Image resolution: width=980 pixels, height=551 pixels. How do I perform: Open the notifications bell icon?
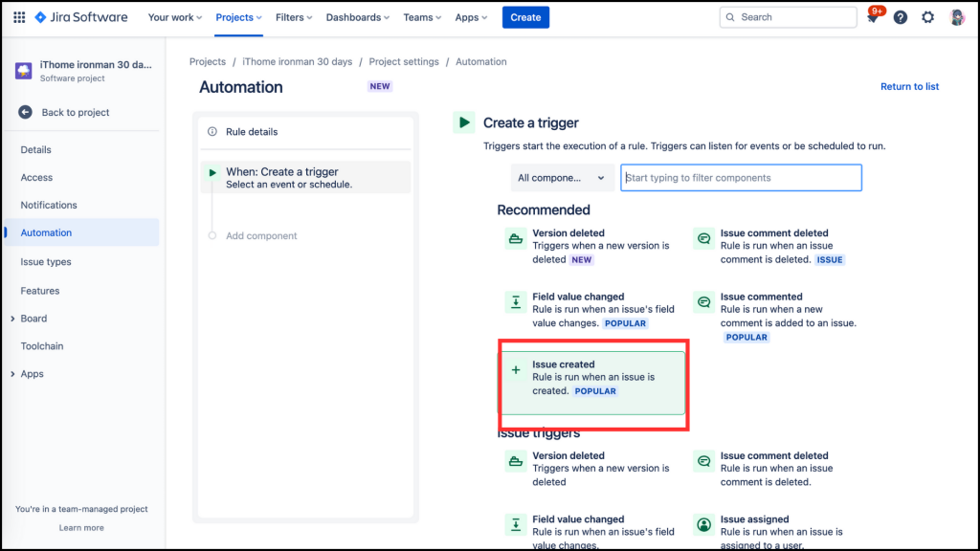[873, 17]
